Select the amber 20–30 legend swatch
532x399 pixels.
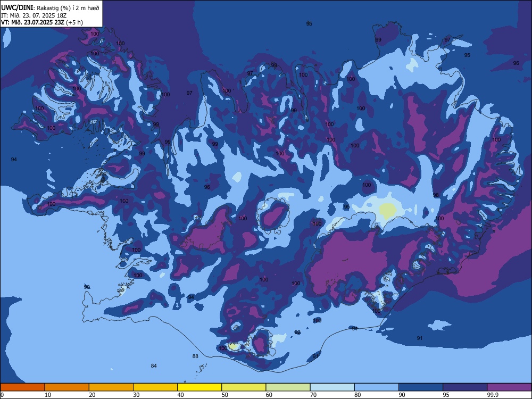111,387
